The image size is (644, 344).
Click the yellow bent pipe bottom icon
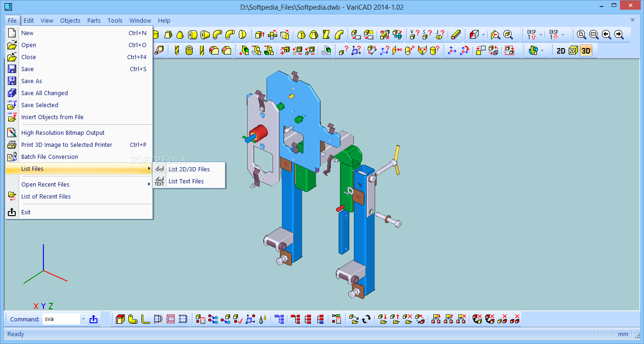[133, 319]
